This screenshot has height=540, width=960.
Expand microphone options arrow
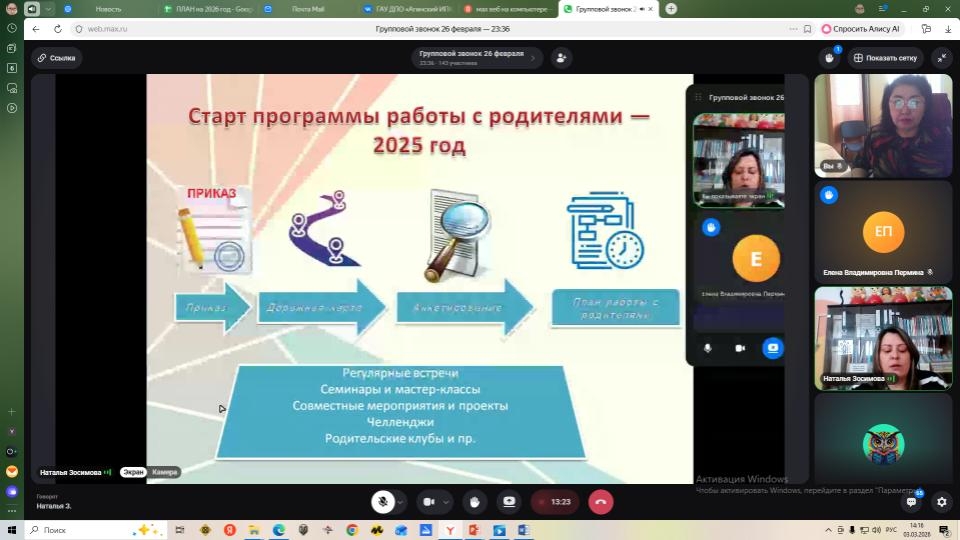click(x=400, y=502)
